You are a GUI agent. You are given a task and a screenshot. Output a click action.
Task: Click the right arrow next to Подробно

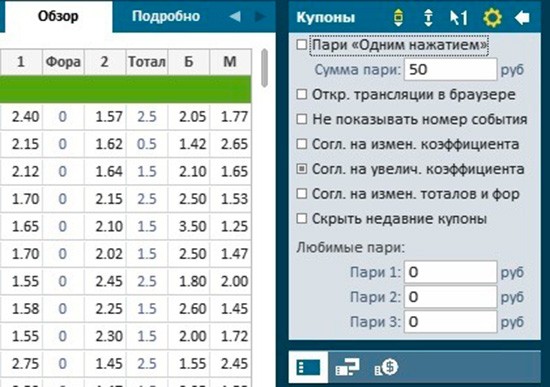click(x=260, y=16)
